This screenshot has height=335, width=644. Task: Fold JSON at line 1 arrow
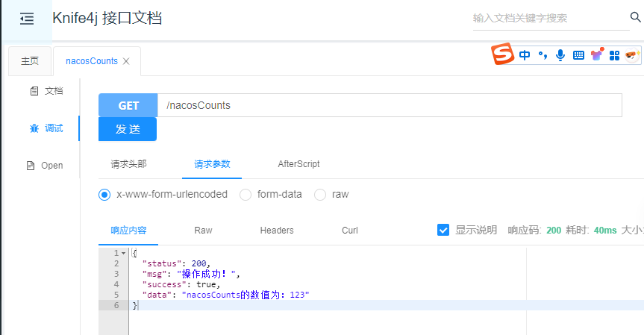(x=123, y=254)
